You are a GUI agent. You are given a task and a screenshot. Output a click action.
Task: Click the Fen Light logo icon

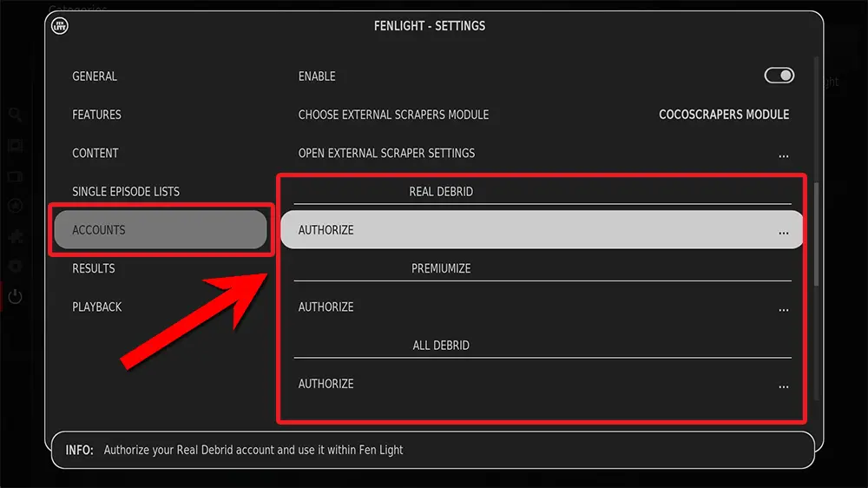tap(60, 25)
